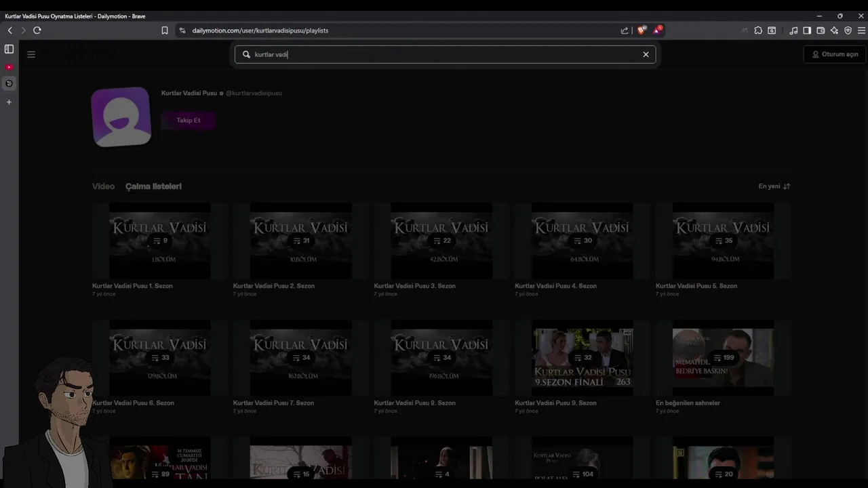The width and height of the screenshot is (868, 488).
Task: Click the channel profile avatar
Action: click(121, 116)
